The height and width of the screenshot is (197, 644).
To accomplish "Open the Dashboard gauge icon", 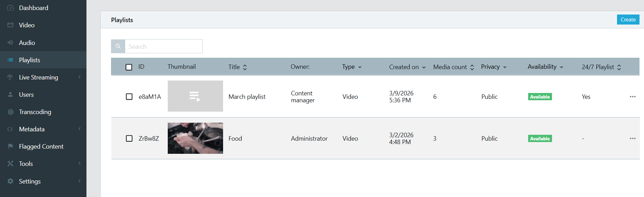I will click(x=10, y=8).
